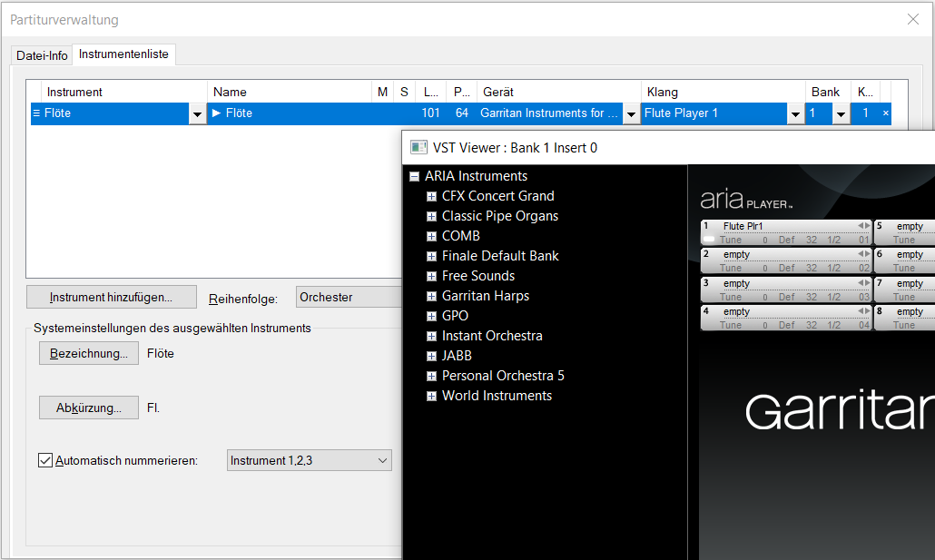
Task: Click the empty ARIA slot 2 name
Action: [736, 254]
